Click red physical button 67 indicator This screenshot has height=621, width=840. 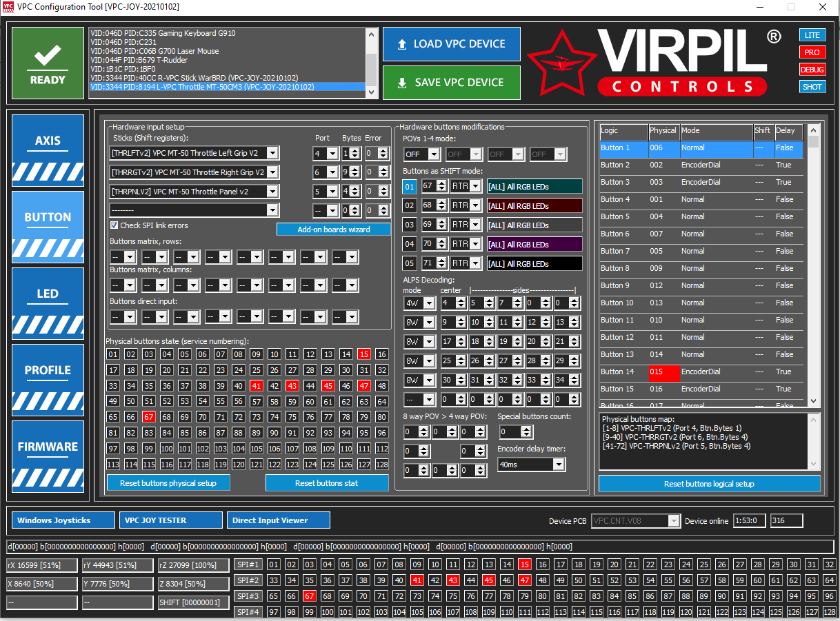[149, 418]
